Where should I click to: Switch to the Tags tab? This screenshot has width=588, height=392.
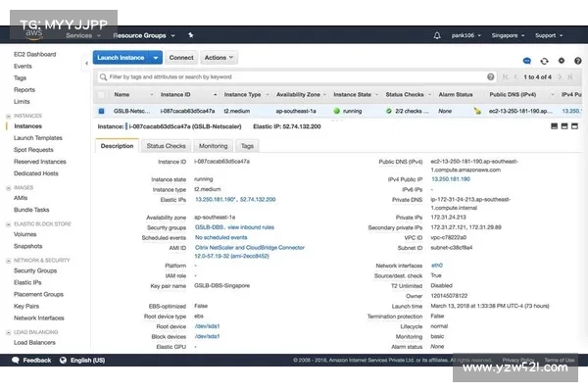click(x=247, y=146)
